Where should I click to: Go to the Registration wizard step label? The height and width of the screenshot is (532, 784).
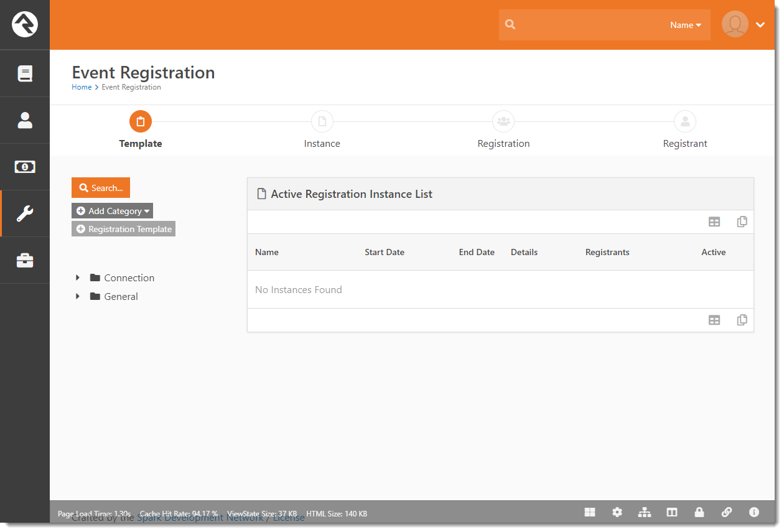click(x=503, y=144)
